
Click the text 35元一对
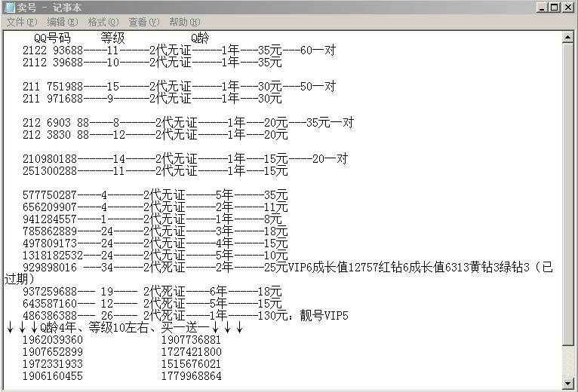[x=330, y=122]
